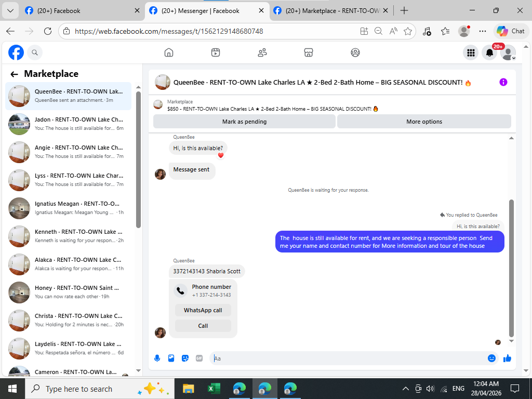Open the Friends icon in top navigation
The height and width of the screenshot is (399, 532).
point(262,52)
